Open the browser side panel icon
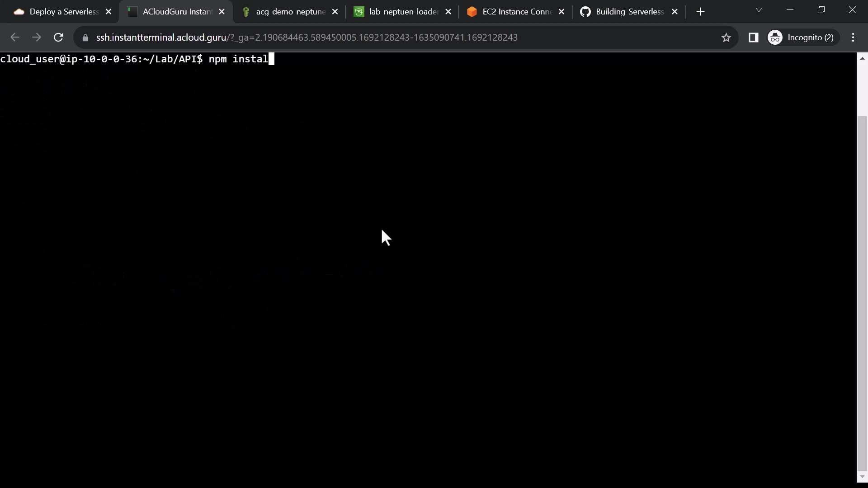The height and width of the screenshot is (488, 868). point(753,38)
